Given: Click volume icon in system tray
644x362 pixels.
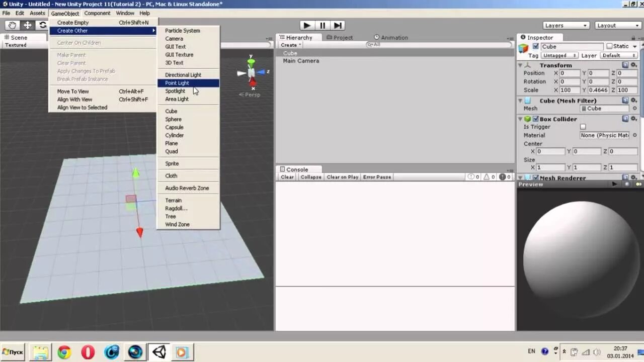Looking at the screenshot, I should click(597, 352).
